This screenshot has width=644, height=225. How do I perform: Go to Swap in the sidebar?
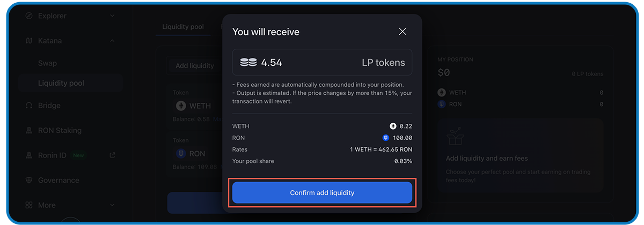(x=47, y=63)
